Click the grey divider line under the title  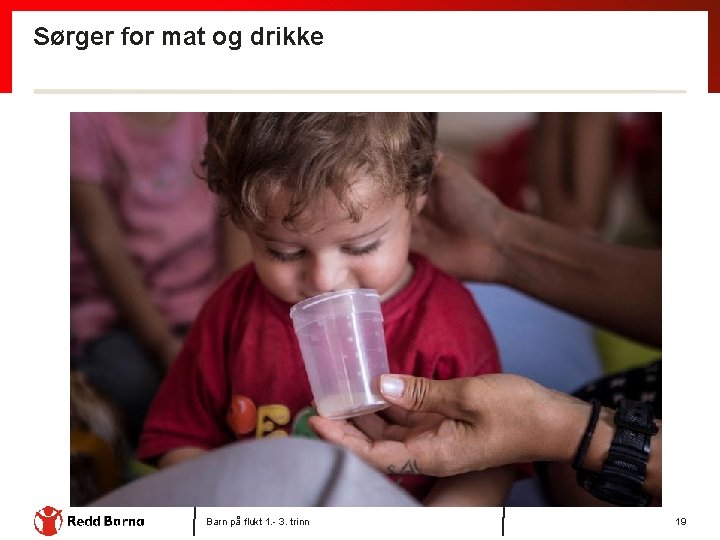[x=360, y=92]
